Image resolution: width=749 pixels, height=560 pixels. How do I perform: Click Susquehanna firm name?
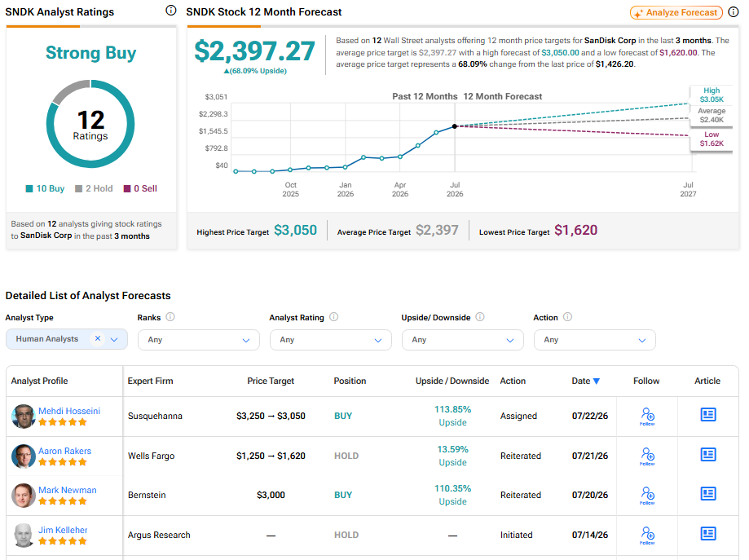point(155,417)
